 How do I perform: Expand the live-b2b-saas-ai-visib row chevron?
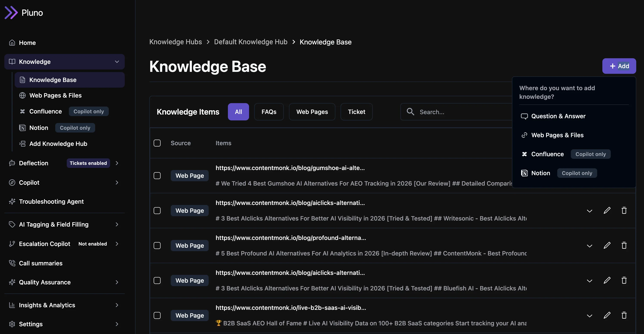pyautogui.click(x=589, y=316)
